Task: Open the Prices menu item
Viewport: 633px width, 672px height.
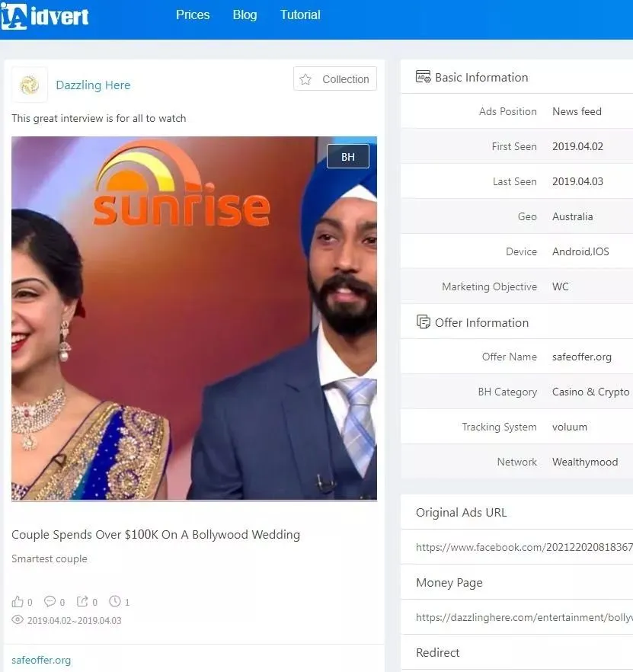Action: [193, 15]
